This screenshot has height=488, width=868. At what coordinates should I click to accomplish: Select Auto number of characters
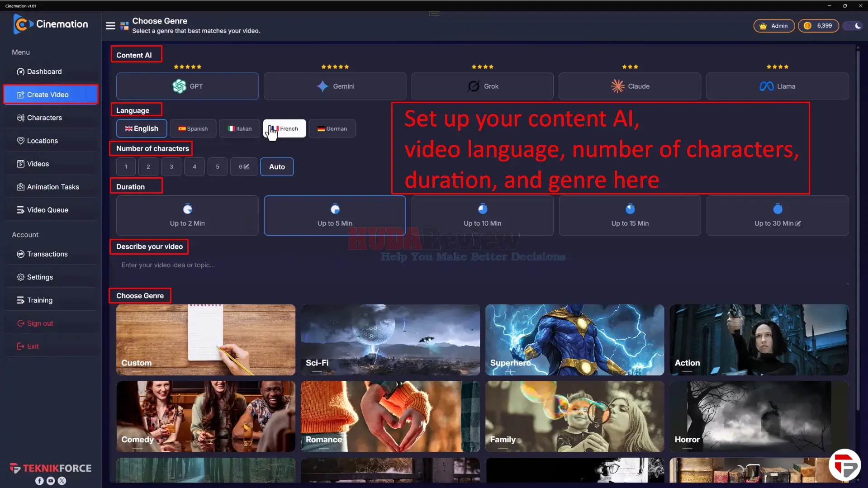click(x=277, y=166)
